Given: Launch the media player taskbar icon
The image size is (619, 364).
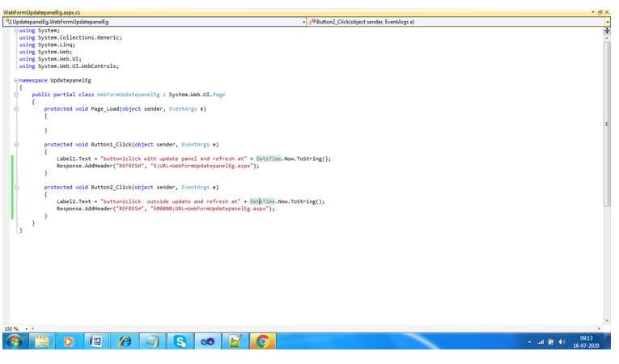Looking at the screenshot, I should [x=68, y=341].
